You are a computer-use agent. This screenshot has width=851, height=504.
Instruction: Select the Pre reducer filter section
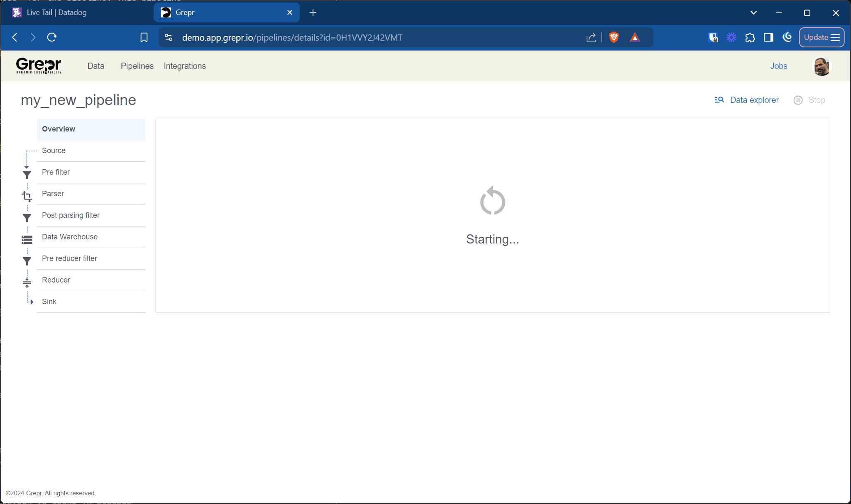[x=91, y=258]
